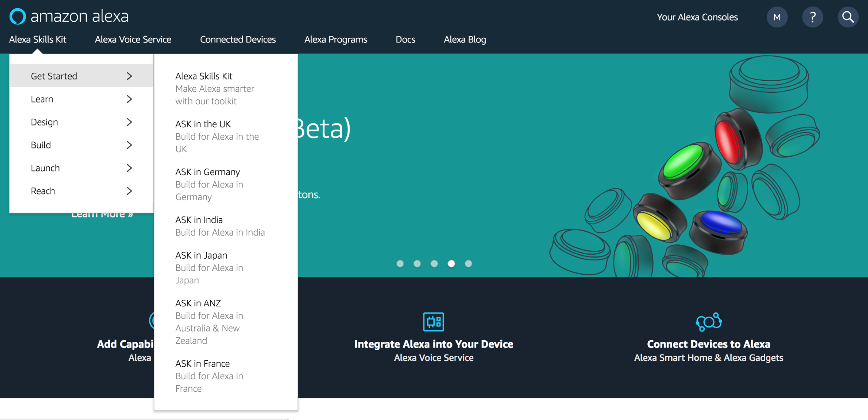Click the amazon alexa wordmark text
Image resolution: width=868 pixels, height=420 pixels.
[x=79, y=16]
